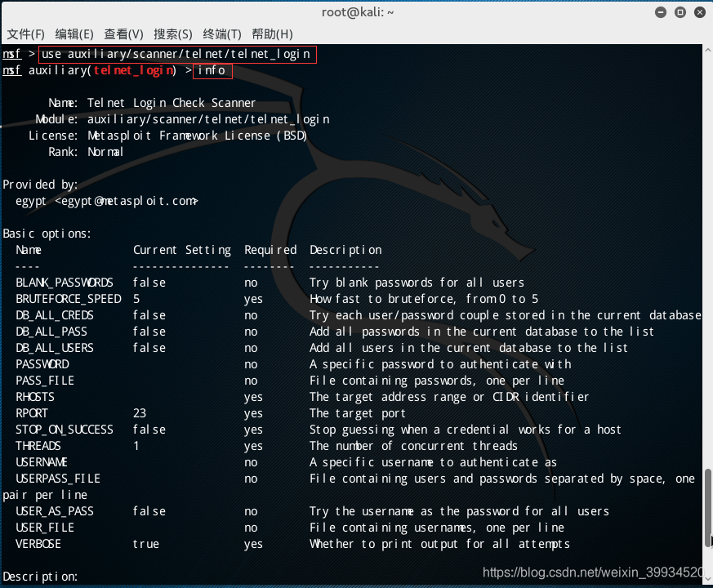The width and height of the screenshot is (713, 588).
Task: Click the egypt@metasploit.com author line
Action: (x=107, y=202)
